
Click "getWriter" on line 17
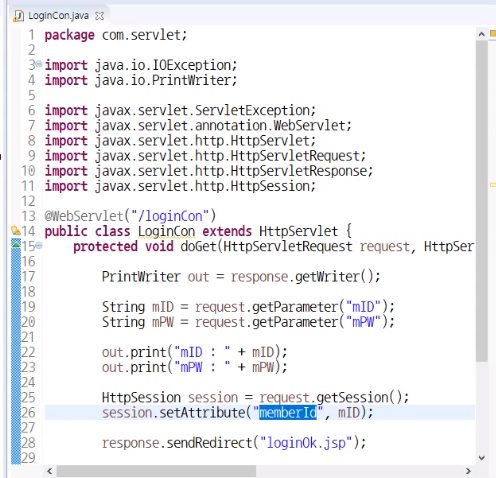click(x=328, y=277)
